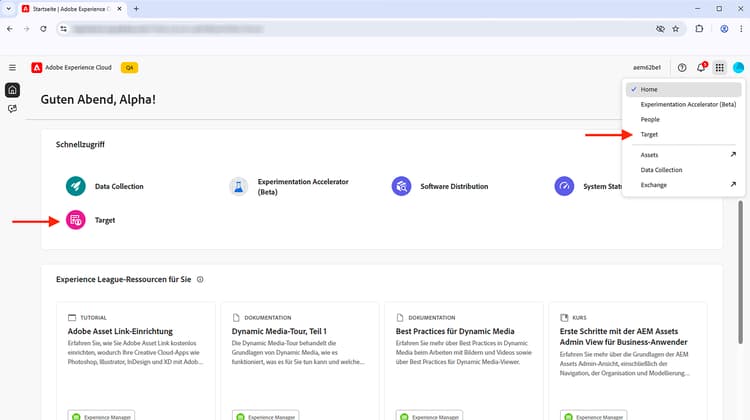The height and width of the screenshot is (420, 750).
Task: Click the Experience Manager tag on Kurs card
Action: tap(594, 416)
